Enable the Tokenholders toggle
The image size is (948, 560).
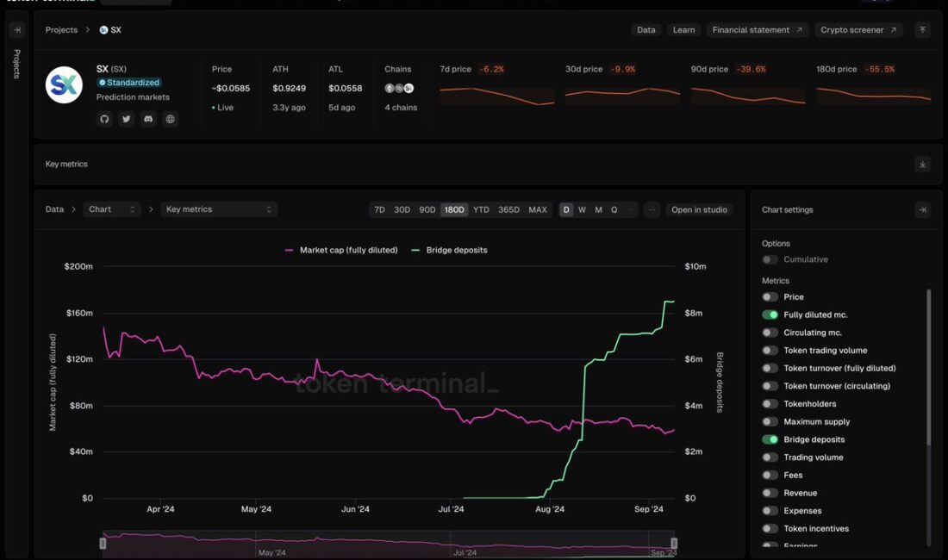770,403
